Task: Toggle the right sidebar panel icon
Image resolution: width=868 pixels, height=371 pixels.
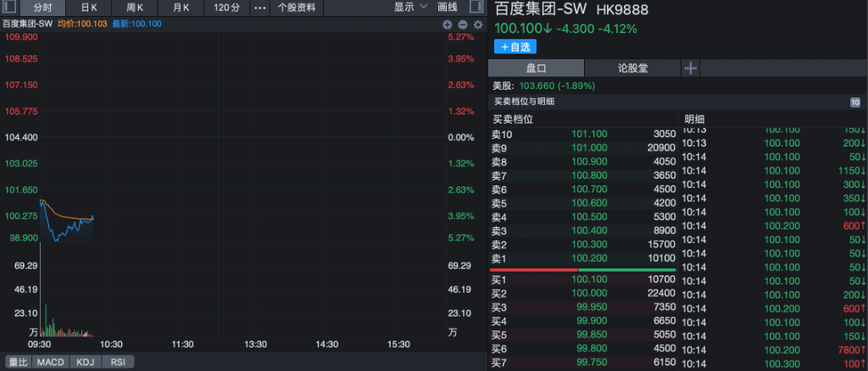Action: [x=476, y=7]
